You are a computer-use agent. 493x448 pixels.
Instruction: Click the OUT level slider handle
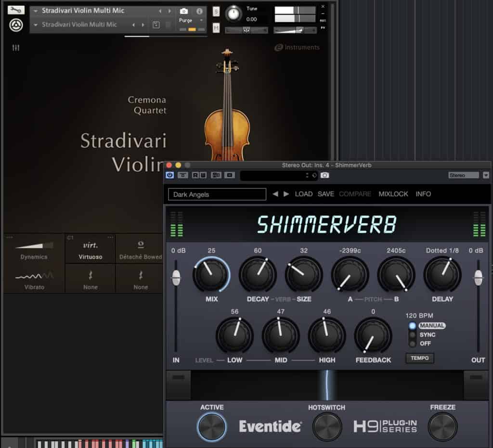click(x=478, y=278)
